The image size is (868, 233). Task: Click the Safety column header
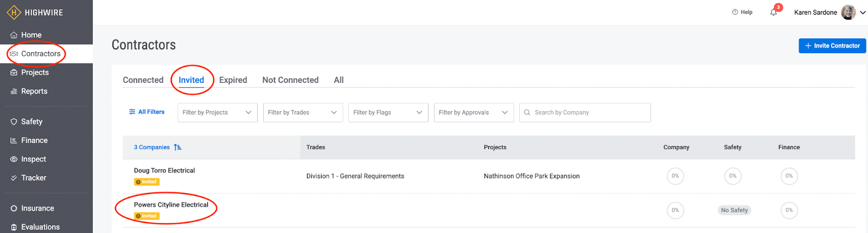(733, 147)
